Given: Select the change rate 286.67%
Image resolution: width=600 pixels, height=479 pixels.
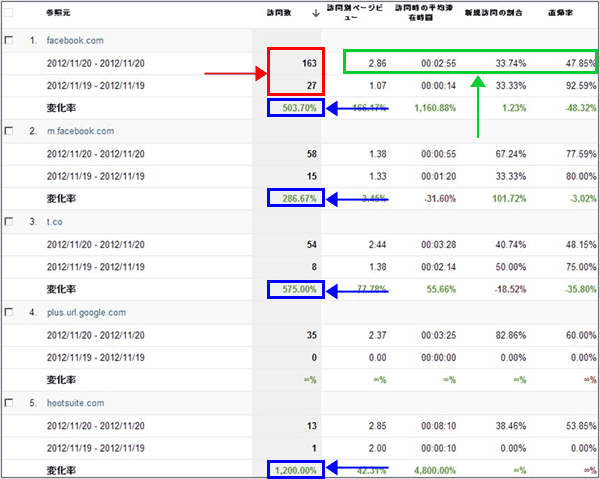Looking at the screenshot, I should pyautogui.click(x=300, y=199).
